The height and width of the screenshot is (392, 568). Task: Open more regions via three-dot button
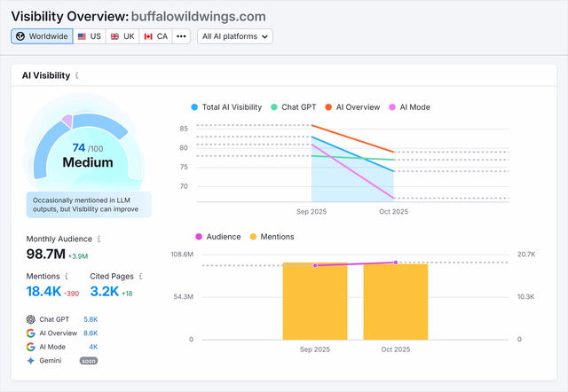pyautogui.click(x=181, y=36)
